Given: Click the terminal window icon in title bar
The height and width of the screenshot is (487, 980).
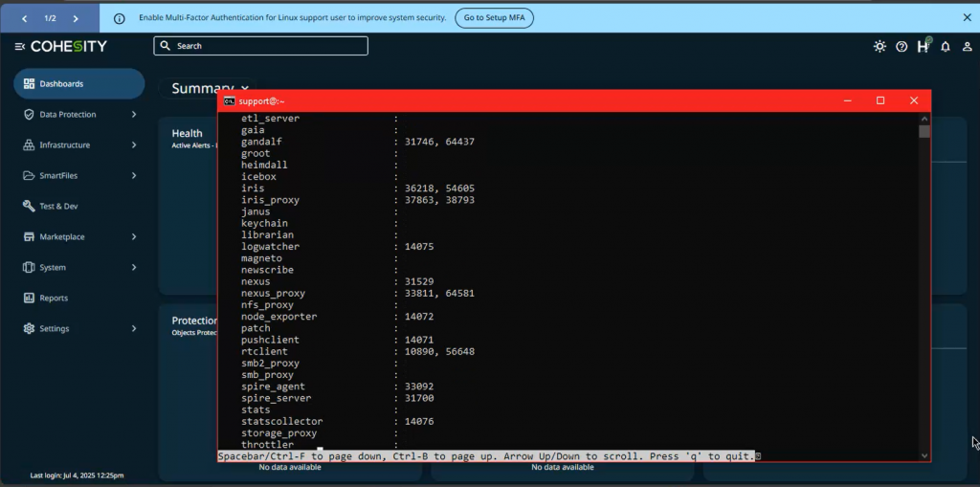Looking at the screenshot, I should pyautogui.click(x=230, y=100).
